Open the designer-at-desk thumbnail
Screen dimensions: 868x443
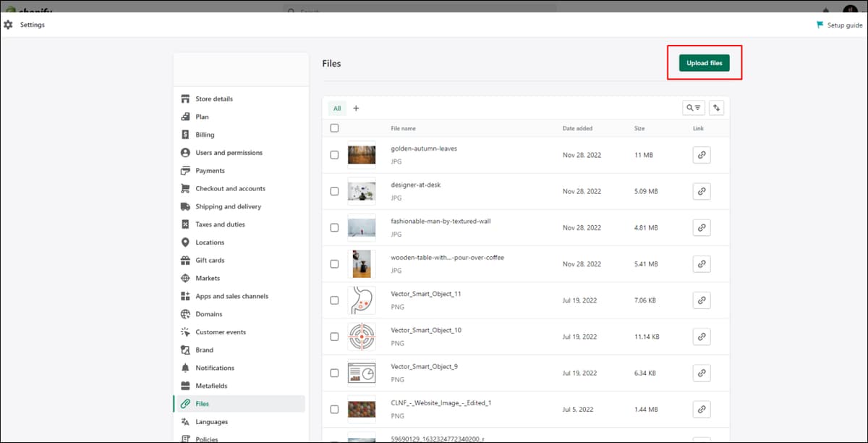[362, 191]
